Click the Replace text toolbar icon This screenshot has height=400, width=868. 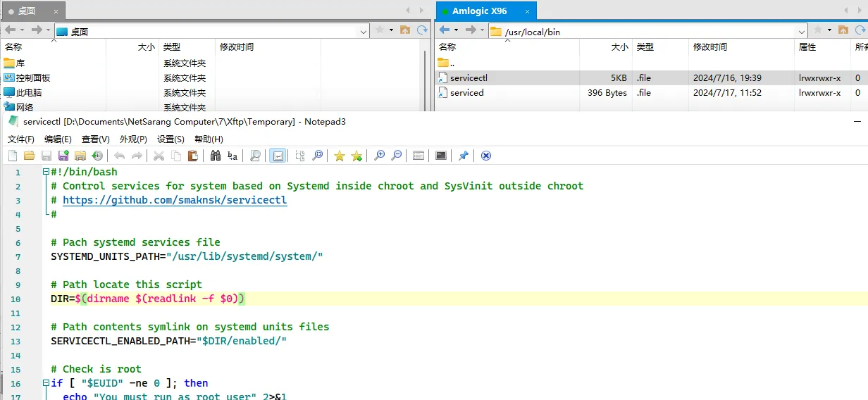pyautogui.click(x=232, y=156)
